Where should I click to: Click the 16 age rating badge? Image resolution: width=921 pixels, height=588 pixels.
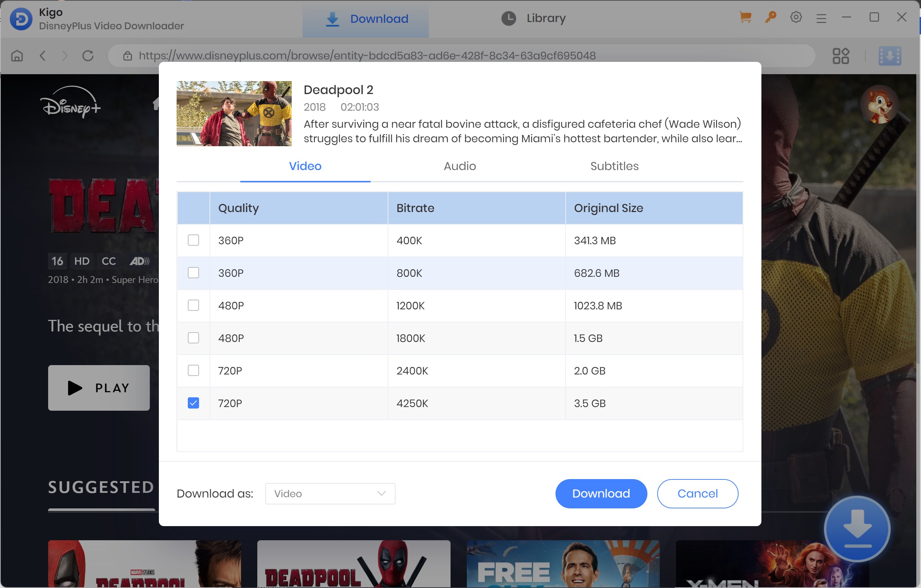(x=58, y=261)
